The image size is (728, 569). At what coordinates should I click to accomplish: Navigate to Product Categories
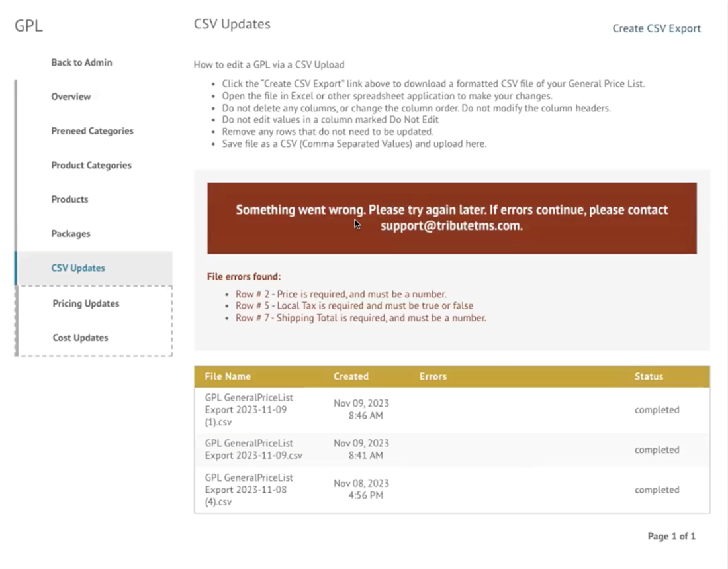(x=91, y=165)
